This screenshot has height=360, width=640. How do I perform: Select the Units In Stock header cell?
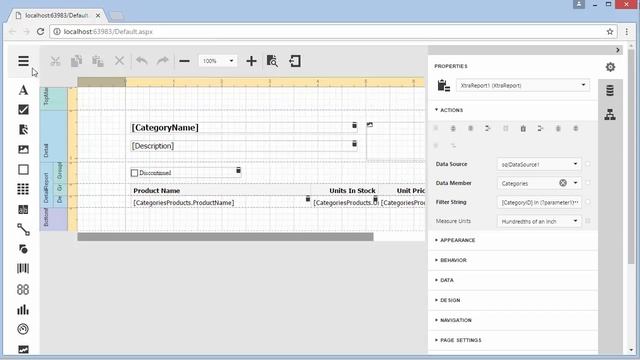click(345, 191)
